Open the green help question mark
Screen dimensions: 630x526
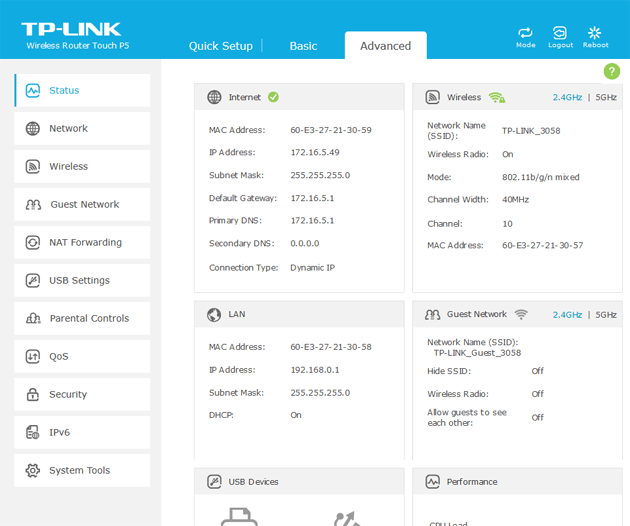pos(612,72)
